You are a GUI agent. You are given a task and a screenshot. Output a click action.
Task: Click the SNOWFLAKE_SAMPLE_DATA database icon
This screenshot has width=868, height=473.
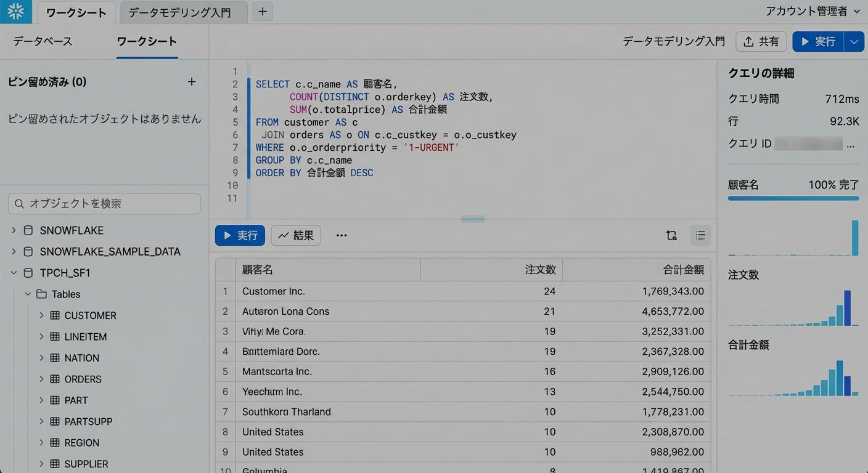click(28, 251)
